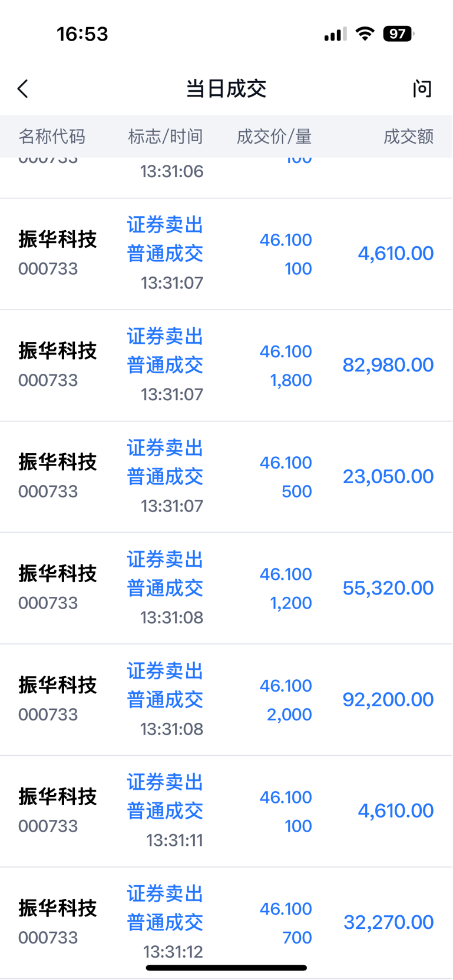Tap the cellular signal bars icon
453x980 pixels.
(335, 35)
